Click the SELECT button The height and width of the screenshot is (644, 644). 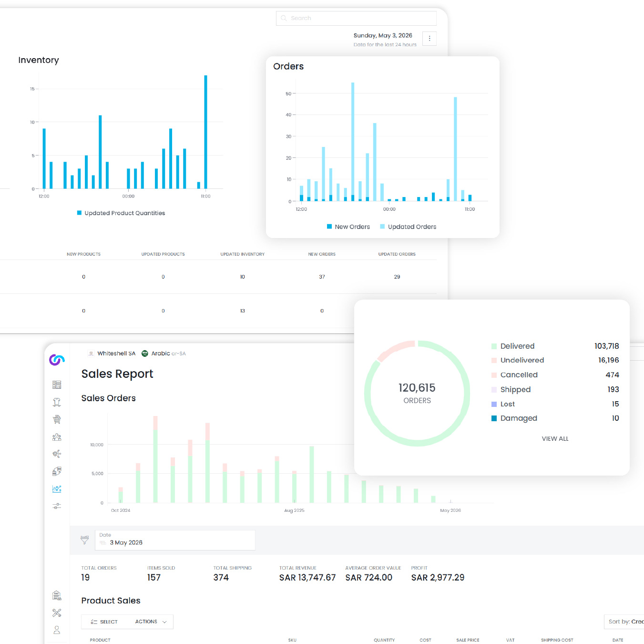pos(104,622)
